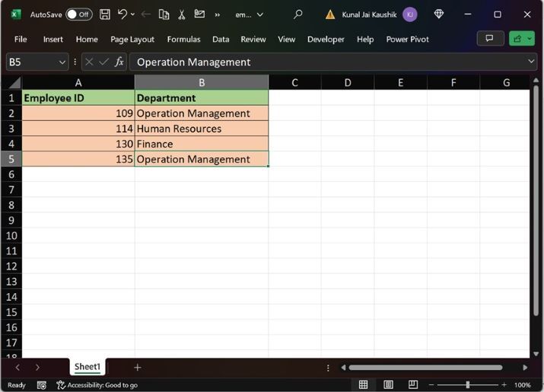The image size is (544, 392).
Task: Click the Comments button
Action: [490, 39]
